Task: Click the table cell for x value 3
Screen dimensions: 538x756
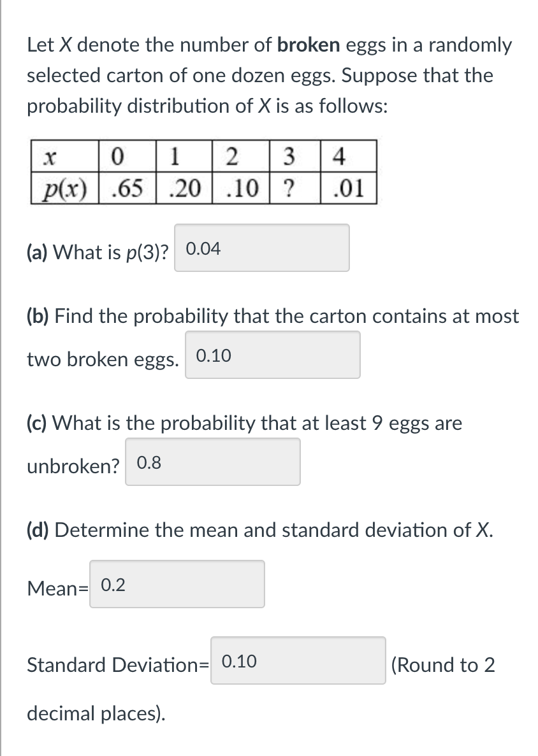Action: [290, 155]
